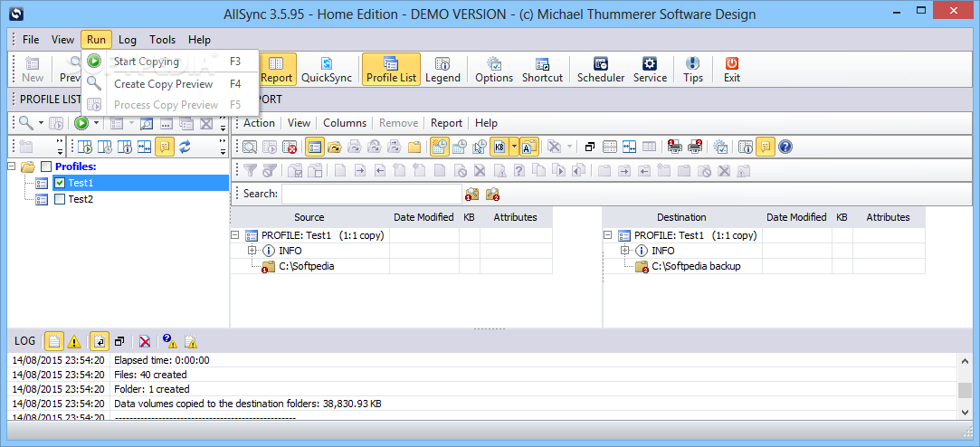Toggle the show-all-log-entries page button
This screenshot has width=980, height=447.
click(x=54, y=341)
